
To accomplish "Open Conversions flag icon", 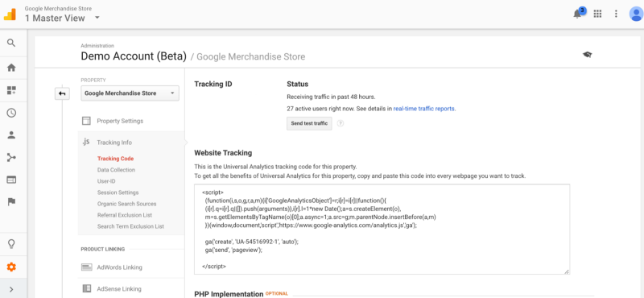I will (x=11, y=202).
